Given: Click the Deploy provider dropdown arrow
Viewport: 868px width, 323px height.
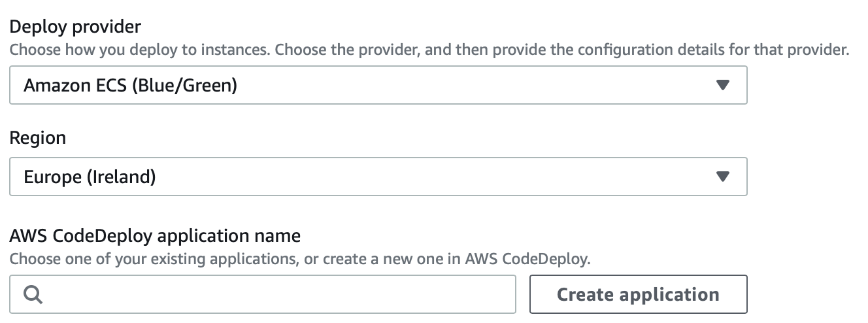Looking at the screenshot, I should (722, 85).
